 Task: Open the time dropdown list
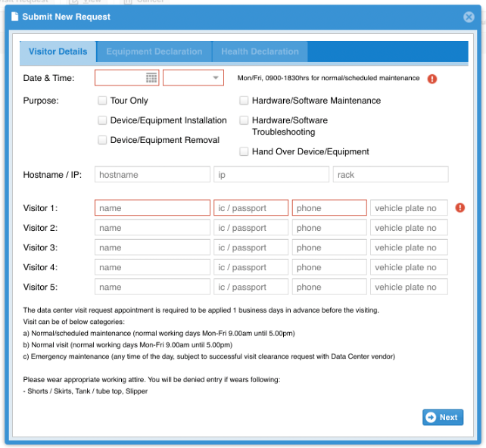(216, 78)
